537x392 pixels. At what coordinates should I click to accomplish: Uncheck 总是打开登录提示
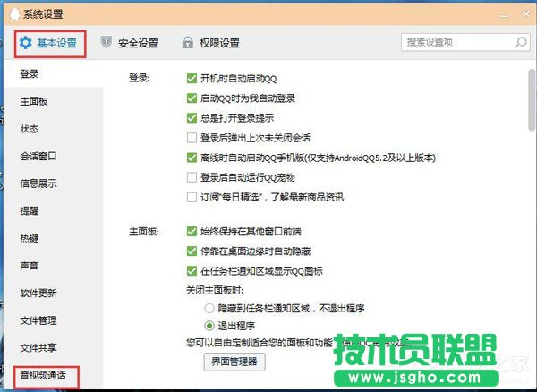(x=192, y=118)
